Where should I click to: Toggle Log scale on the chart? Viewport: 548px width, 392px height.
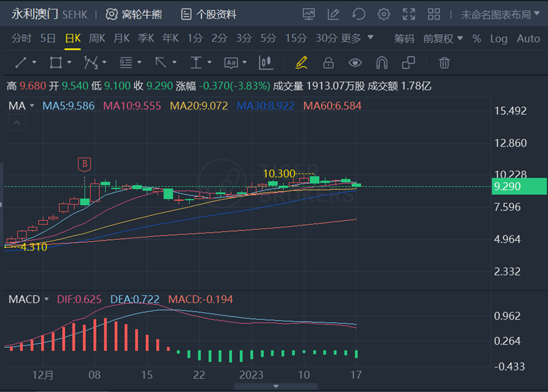pyautogui.click(x=499, y=39)
